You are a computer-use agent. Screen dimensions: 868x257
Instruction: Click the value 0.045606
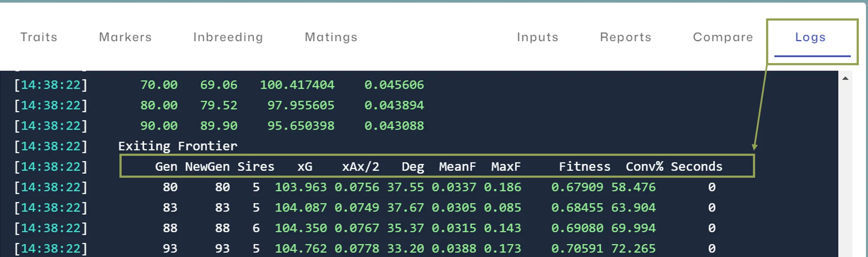pyautogui.click(x=394, y=84)
